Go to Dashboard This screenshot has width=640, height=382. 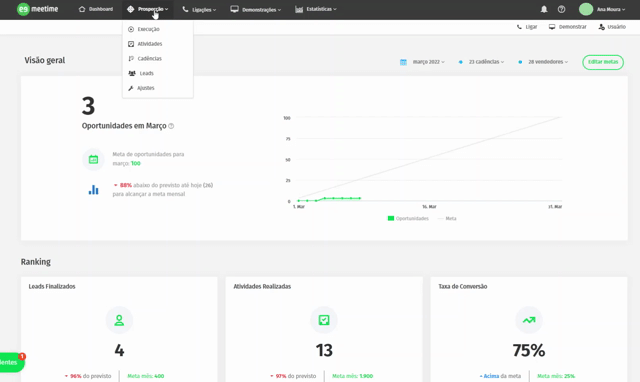point(96,9)
